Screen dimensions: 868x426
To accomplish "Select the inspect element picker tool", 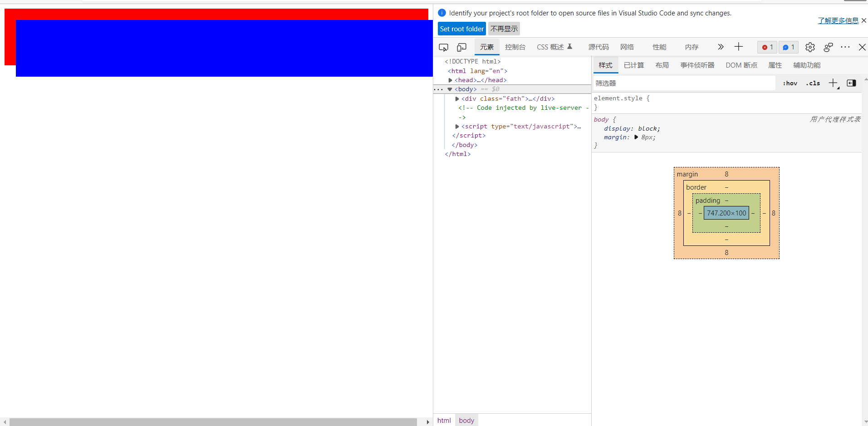I will 443,47.
